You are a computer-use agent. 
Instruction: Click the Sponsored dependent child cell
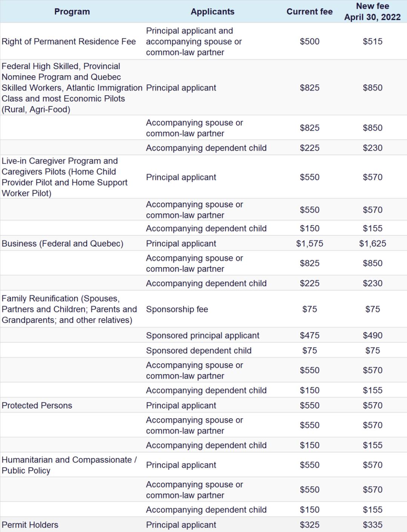(199, 351)
